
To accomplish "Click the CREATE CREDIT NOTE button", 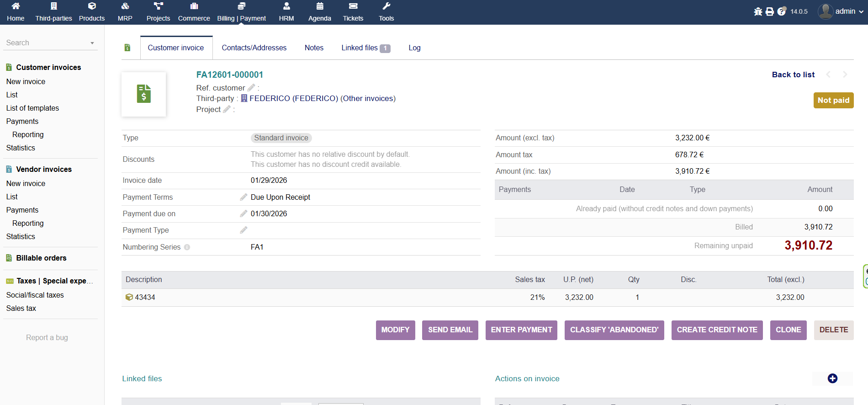I will click(717, 330).
